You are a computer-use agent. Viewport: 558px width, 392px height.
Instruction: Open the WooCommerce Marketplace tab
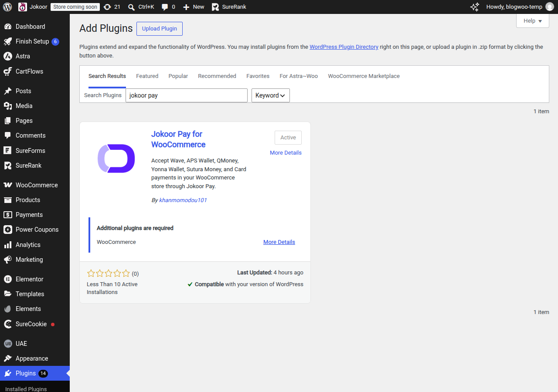(364, 76)
